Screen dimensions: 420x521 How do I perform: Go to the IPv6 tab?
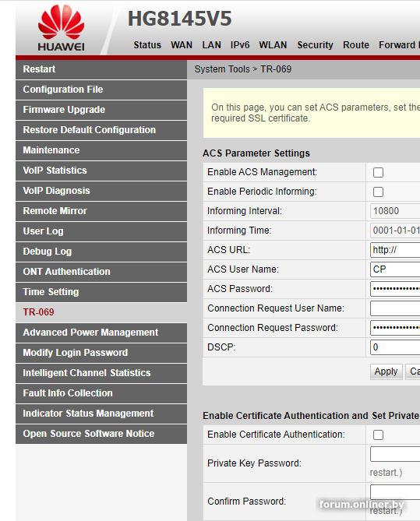[x=240, y=45]
